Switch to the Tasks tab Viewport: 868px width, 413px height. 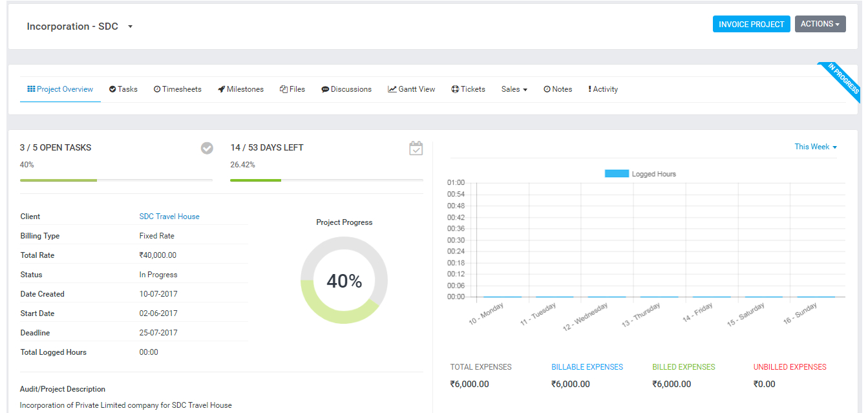click(x=123, y=89)
